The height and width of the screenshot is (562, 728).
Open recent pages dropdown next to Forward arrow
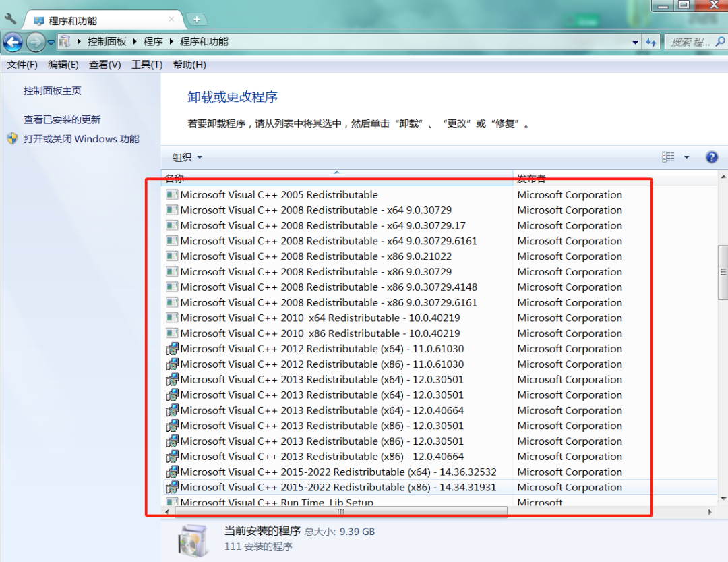tap(51, 43)
